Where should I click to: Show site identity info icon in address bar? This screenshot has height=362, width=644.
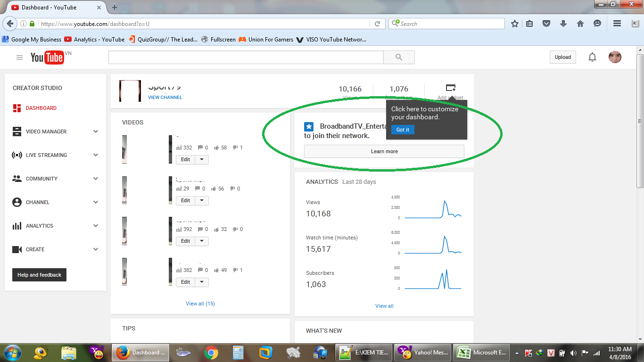pos(24,24)
